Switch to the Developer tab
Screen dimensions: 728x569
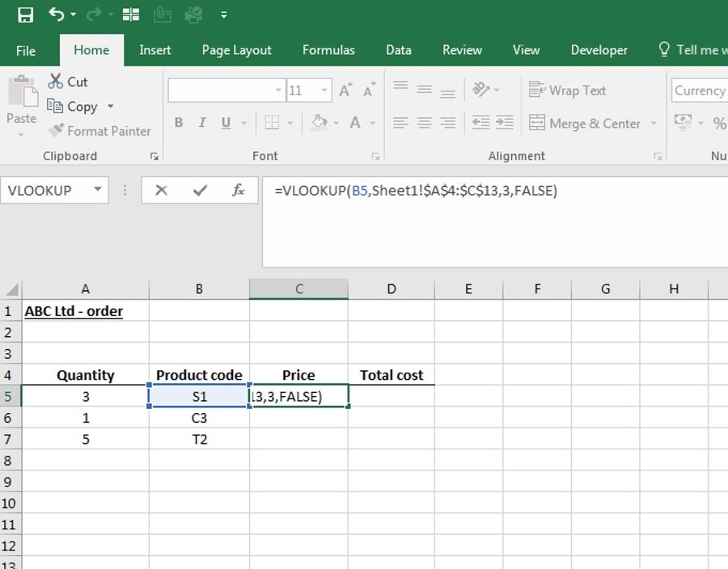coord(599,50)
